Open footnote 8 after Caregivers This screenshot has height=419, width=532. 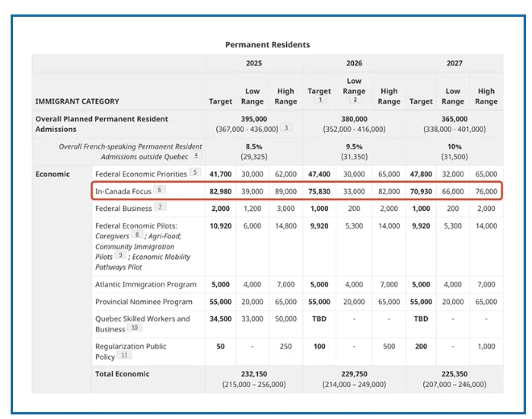[137, 237]
